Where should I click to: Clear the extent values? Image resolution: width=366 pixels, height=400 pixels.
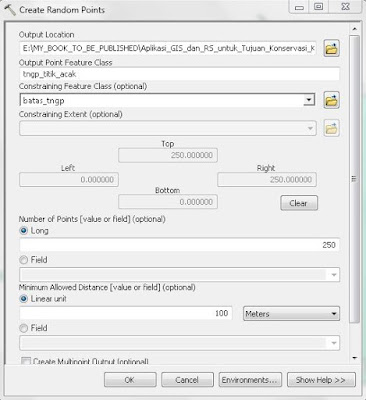pyautogui.click(x=299, y=203)
